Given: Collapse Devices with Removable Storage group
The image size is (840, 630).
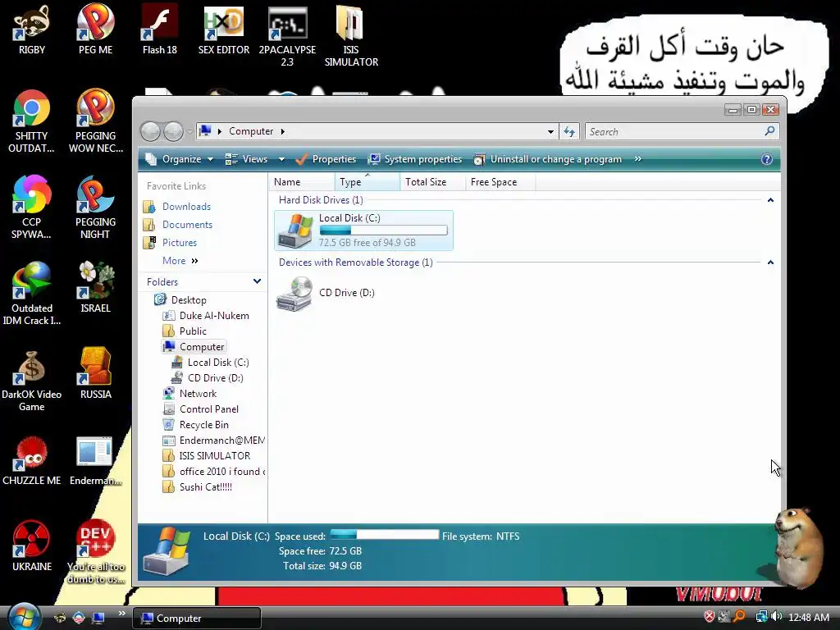Looking at the screenshot, I should (x=770, y=262).
